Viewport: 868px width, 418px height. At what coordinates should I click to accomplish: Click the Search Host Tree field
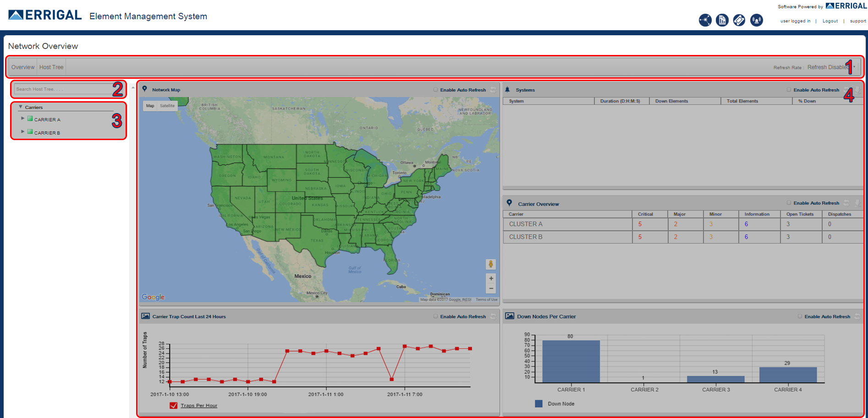[x=63, y=89]
